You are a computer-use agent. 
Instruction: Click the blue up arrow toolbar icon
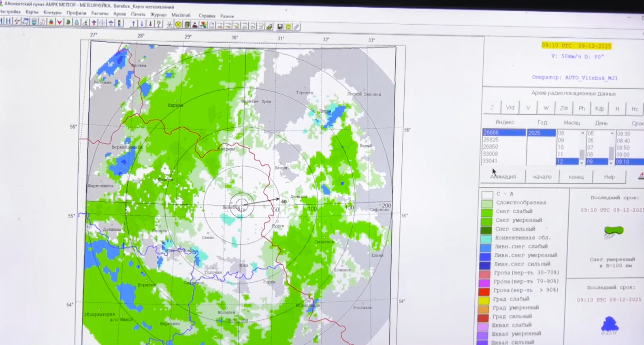tap(133, 24)
